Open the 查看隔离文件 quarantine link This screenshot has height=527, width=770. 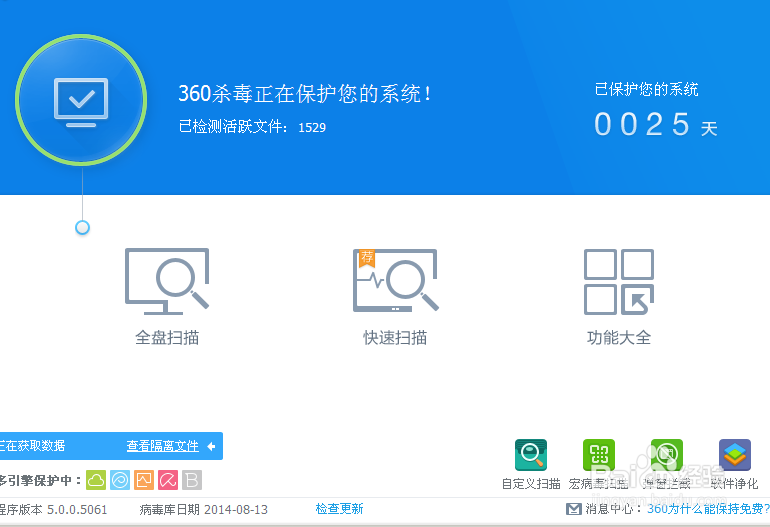pyautogui.click(x=163, y=446)
